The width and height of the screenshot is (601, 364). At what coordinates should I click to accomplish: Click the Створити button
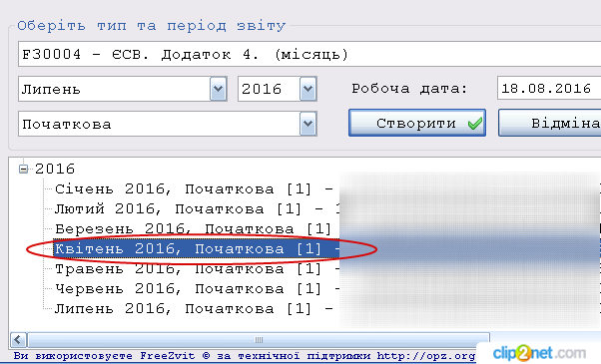click(x=417, y=123)
